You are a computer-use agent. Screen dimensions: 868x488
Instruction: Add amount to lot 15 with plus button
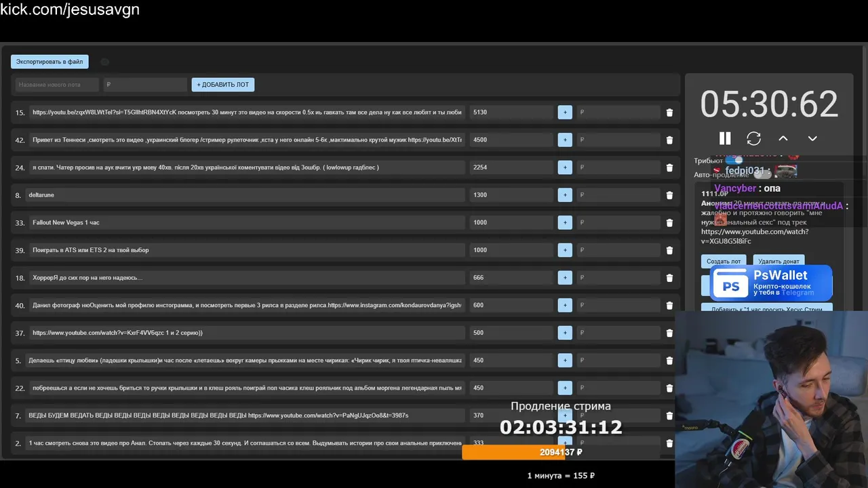coord(565,113)
